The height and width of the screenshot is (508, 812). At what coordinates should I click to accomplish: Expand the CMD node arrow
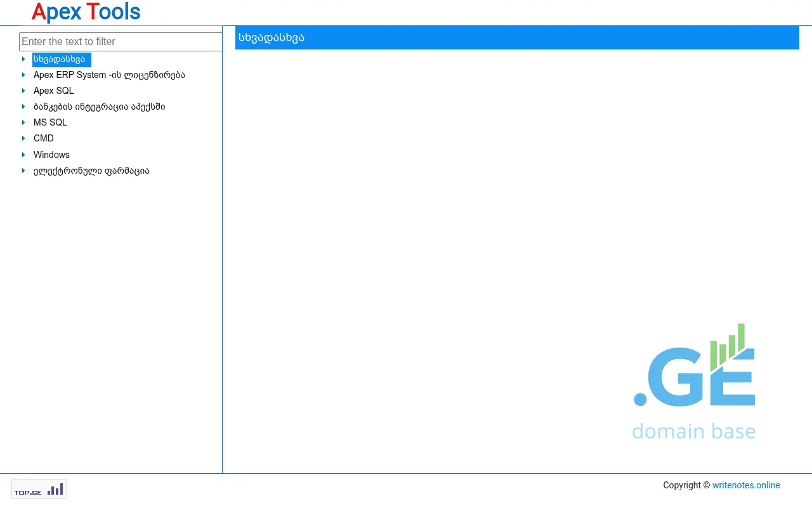[x=23, y=138]
